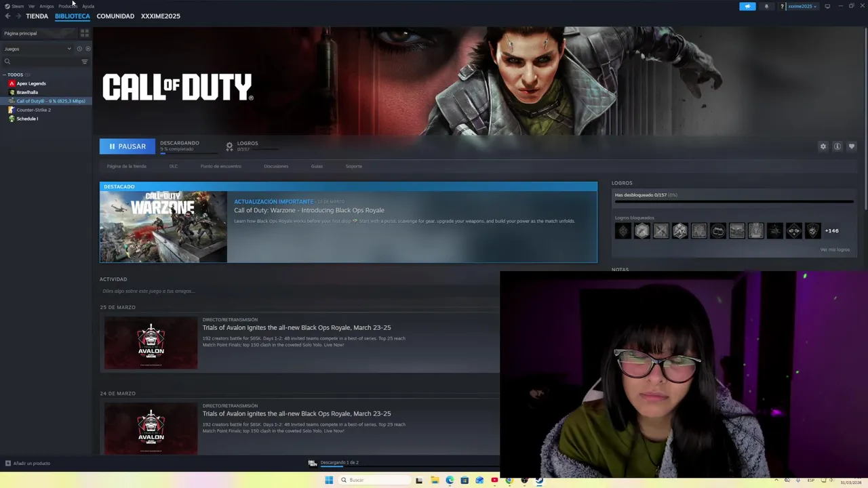Open Trials of Avalon March 25 post
The image size is (868, 488).
[x=296, y=327]
